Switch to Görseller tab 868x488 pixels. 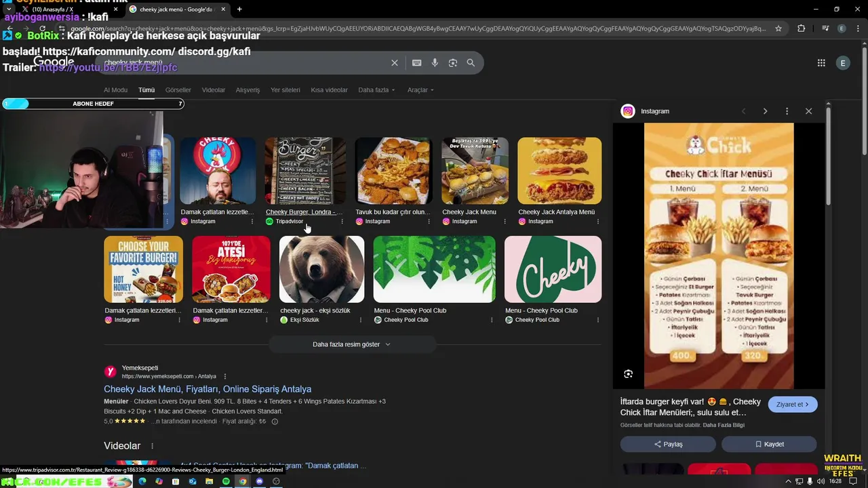[178, 90]
